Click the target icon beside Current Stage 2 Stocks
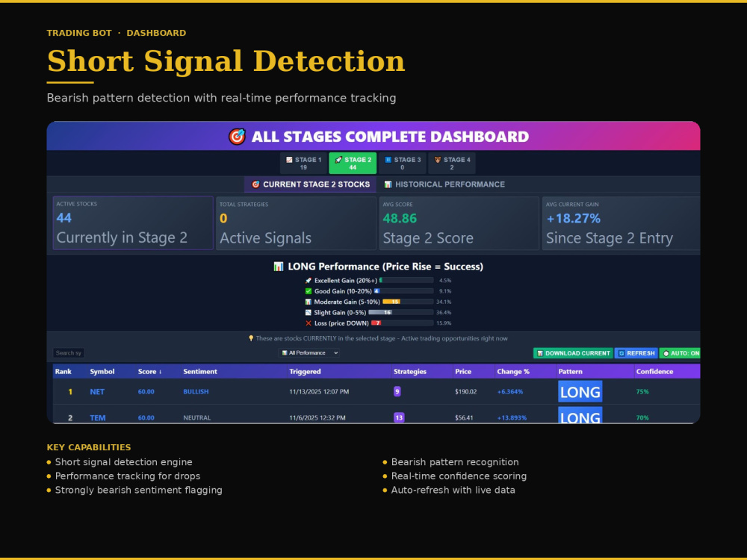Screen dimensions: 747x560 pos(255,184)
